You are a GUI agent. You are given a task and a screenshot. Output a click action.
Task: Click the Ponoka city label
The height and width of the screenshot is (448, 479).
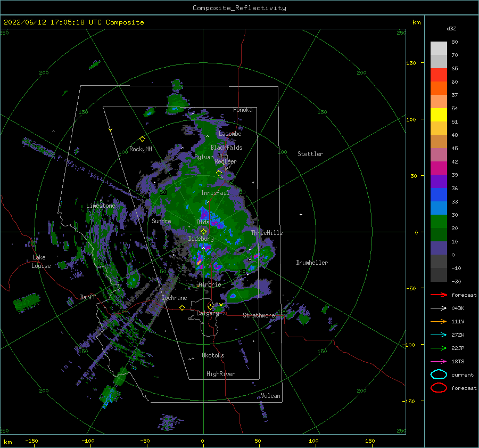243,110
